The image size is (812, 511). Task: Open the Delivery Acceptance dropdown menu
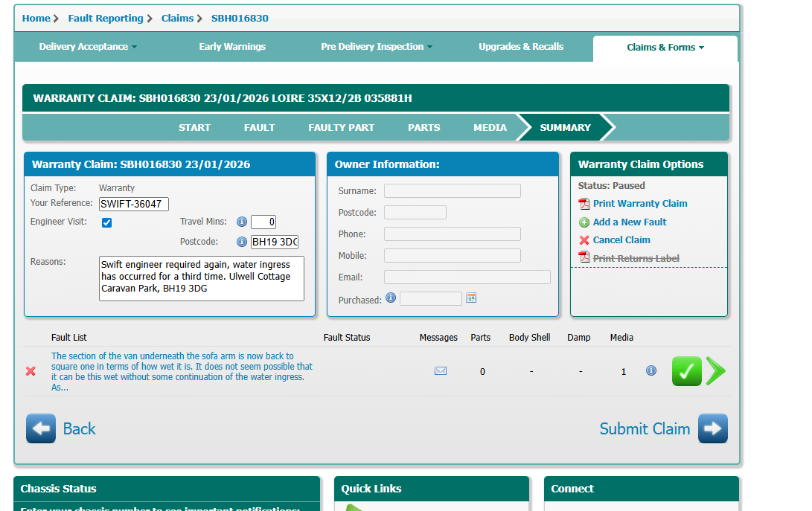88,47
